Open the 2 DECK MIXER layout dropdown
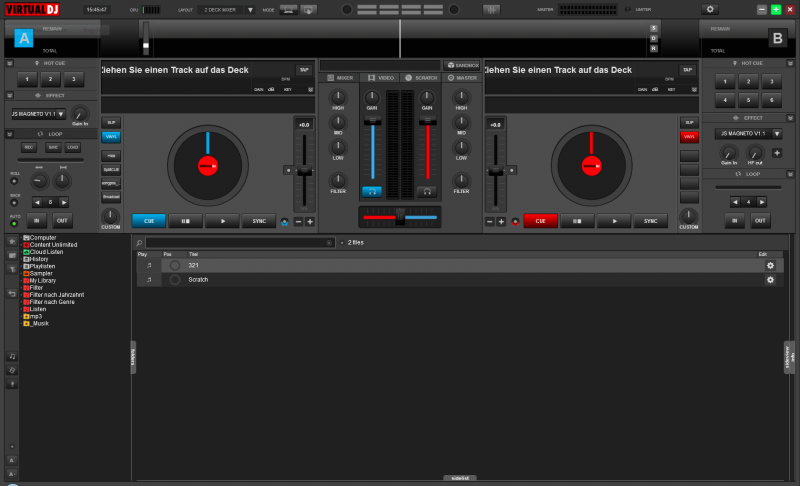800x486 pixels. pyautogui.click(x=229, y=9)
